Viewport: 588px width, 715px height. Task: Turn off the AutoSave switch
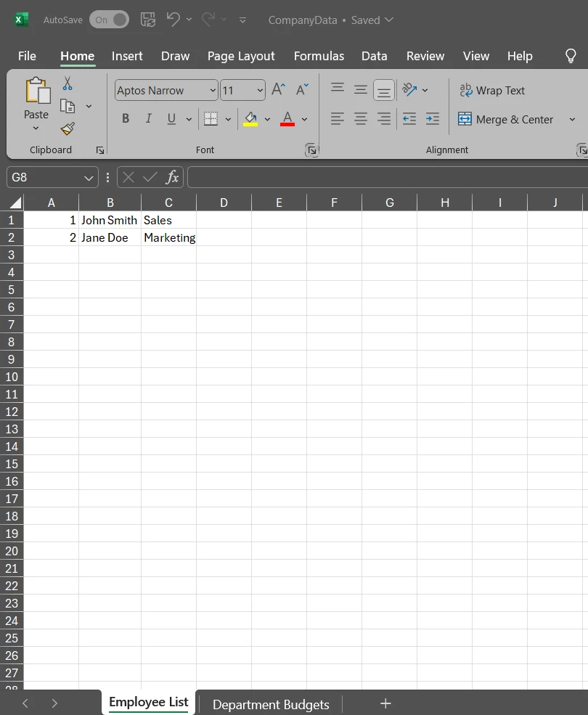pyautogui.click(x=109, y=20)
